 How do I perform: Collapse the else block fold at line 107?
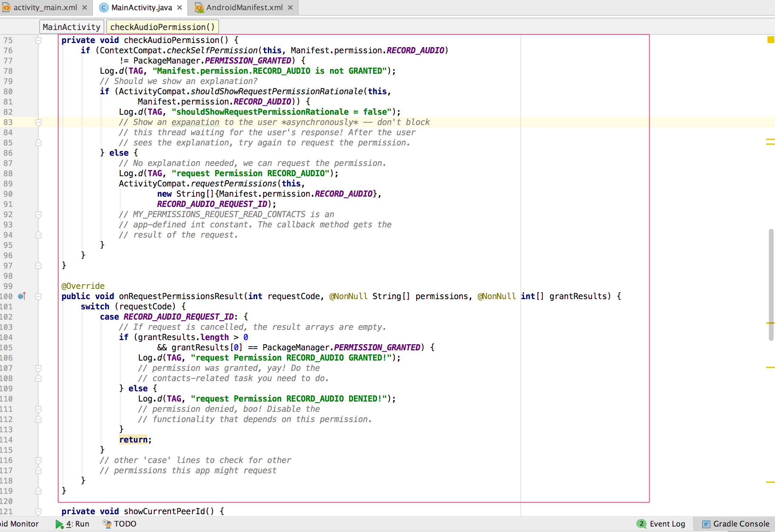pyautogui.click(x=38, y=368)
